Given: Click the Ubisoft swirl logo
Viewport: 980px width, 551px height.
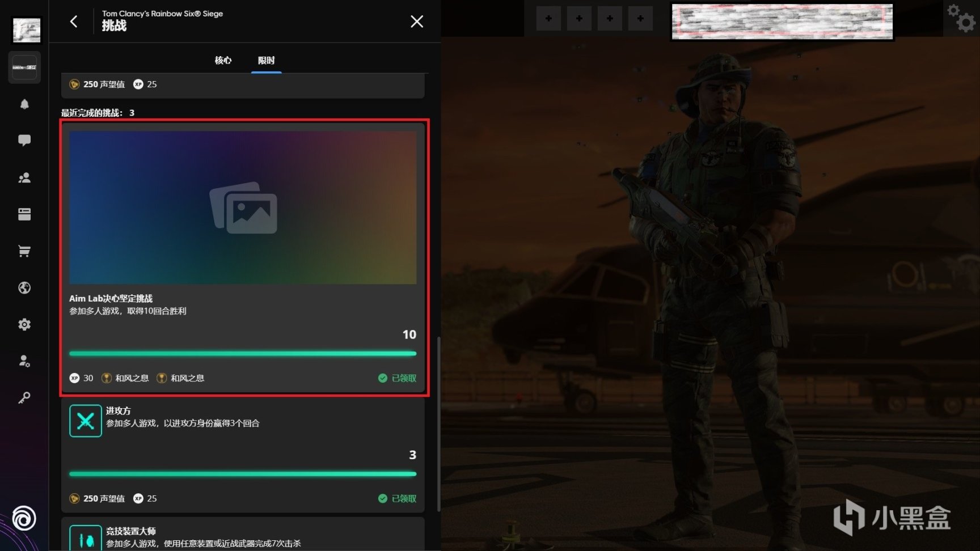Looking at the screenshot, I should (24, 519).
